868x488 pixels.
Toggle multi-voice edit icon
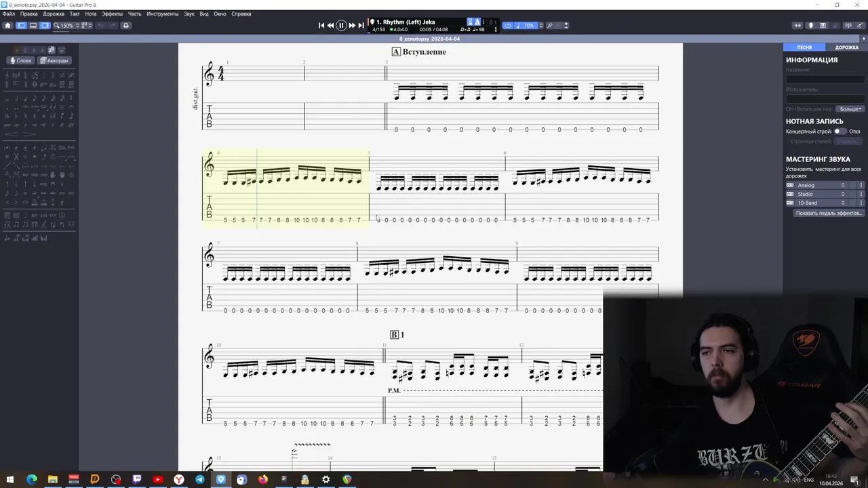coord(52,50)
